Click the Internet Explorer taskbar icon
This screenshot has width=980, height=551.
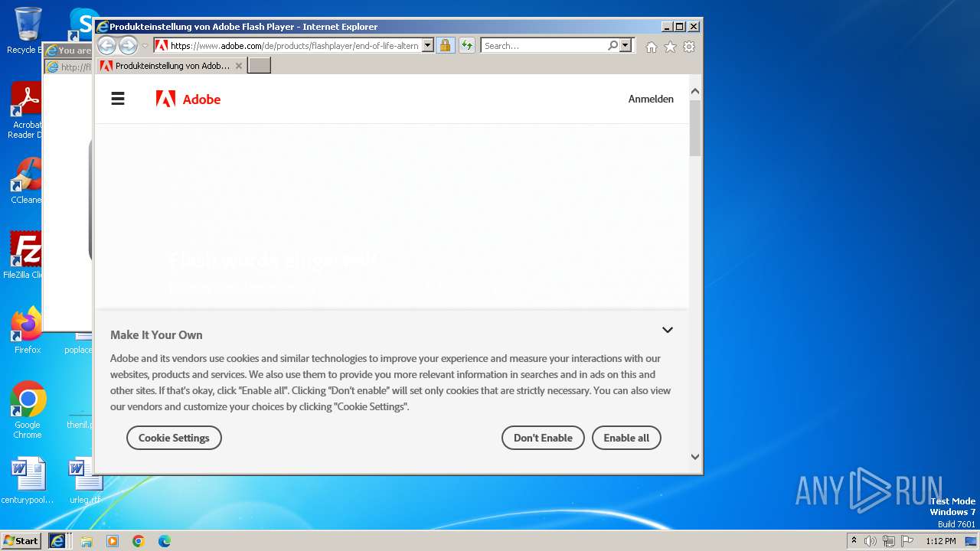[57, 540]
